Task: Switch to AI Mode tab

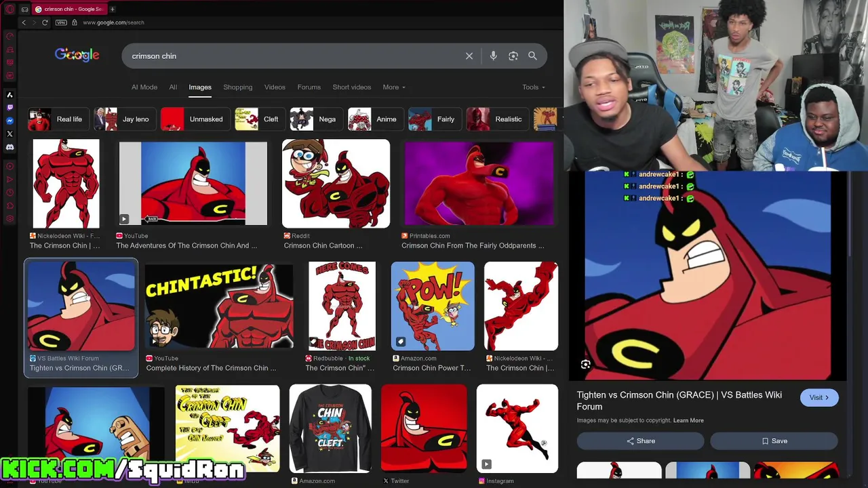Action: click(144, 87)
